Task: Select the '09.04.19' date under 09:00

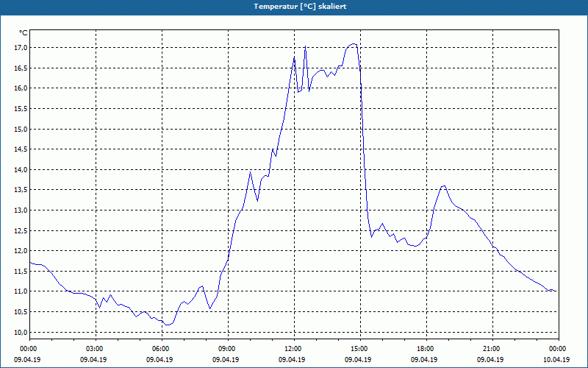Action: click(226, 359)
